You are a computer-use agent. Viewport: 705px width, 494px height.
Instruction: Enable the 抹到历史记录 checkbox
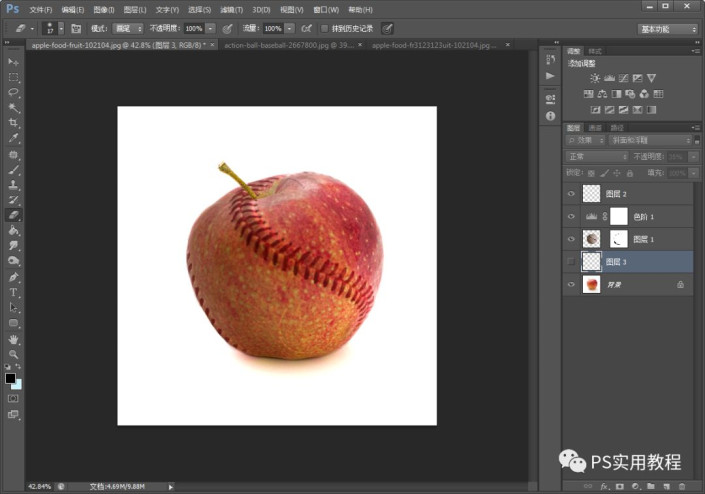(324, 29)
